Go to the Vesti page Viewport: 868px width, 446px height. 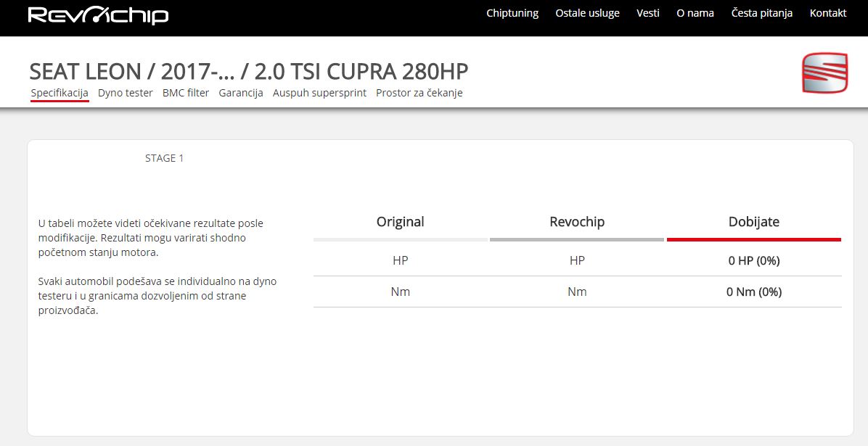click(647, 13)
